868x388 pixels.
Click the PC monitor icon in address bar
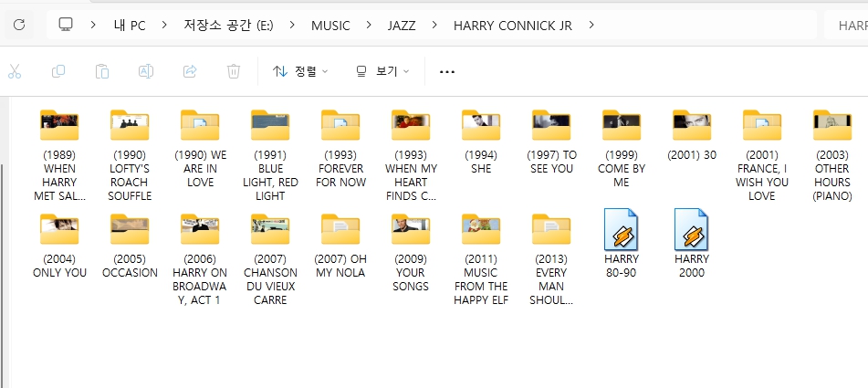(66, 25)
